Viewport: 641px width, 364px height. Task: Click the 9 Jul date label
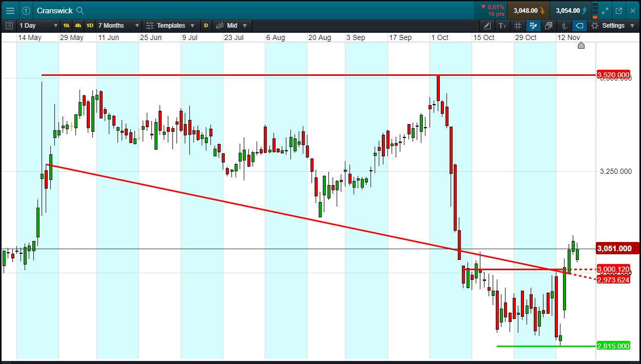click(x=190, y=37)
